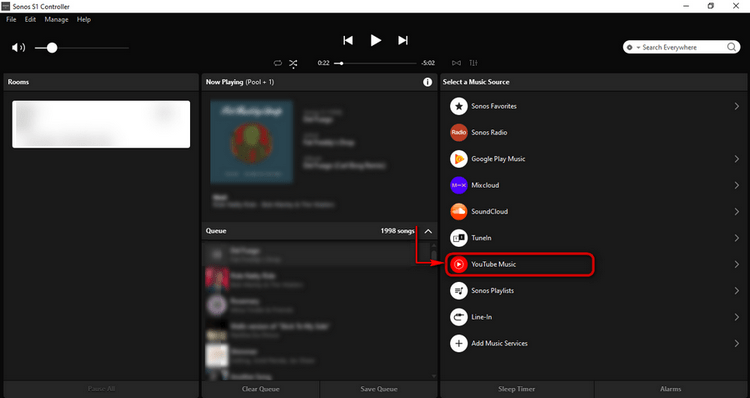Click the Save Queue button

coord(379,389)
